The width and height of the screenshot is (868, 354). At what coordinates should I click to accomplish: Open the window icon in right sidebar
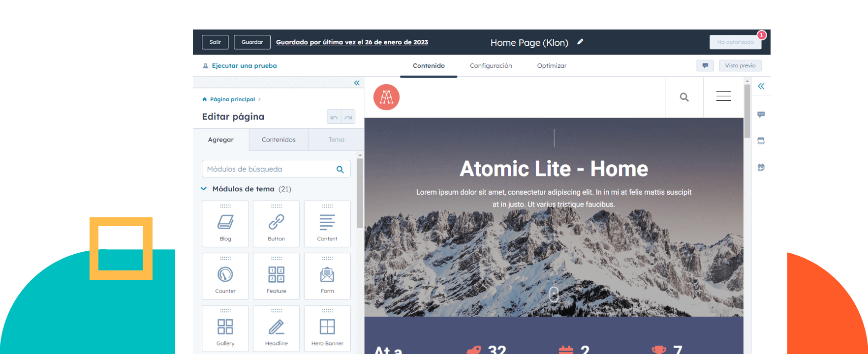(761, 141)
